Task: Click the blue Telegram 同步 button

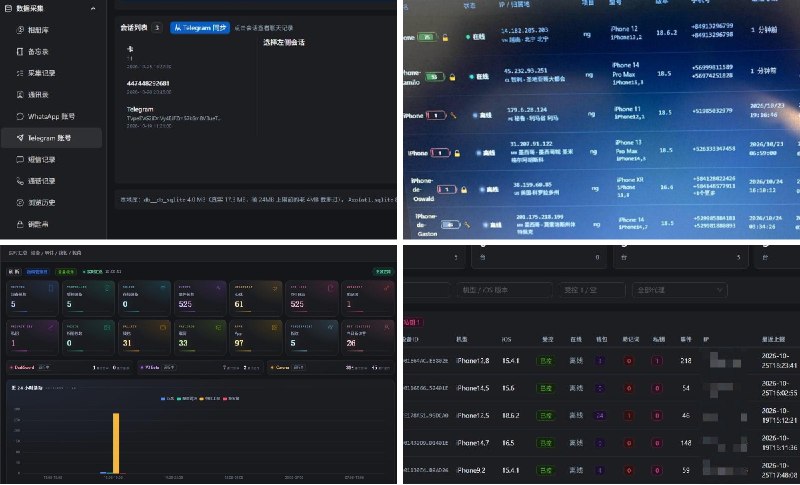Action: 200,28
